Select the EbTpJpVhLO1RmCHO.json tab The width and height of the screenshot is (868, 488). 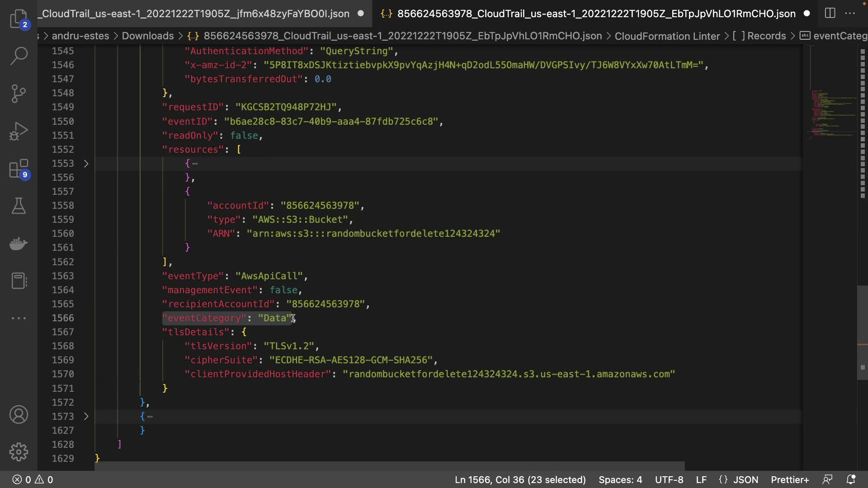(x=596, y=14)
